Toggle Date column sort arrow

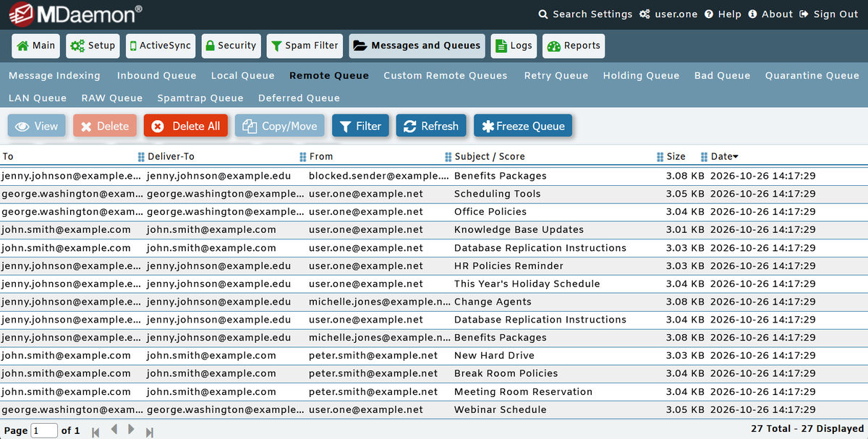pos(736,157)
